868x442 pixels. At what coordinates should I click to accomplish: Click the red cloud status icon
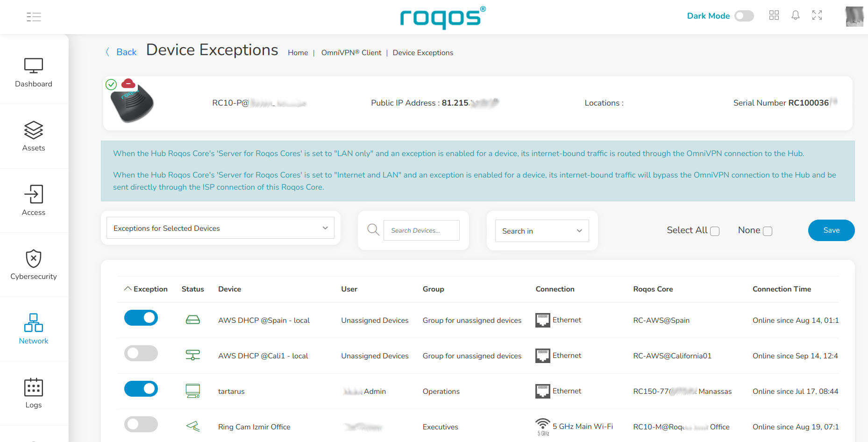tap(128, 84)
